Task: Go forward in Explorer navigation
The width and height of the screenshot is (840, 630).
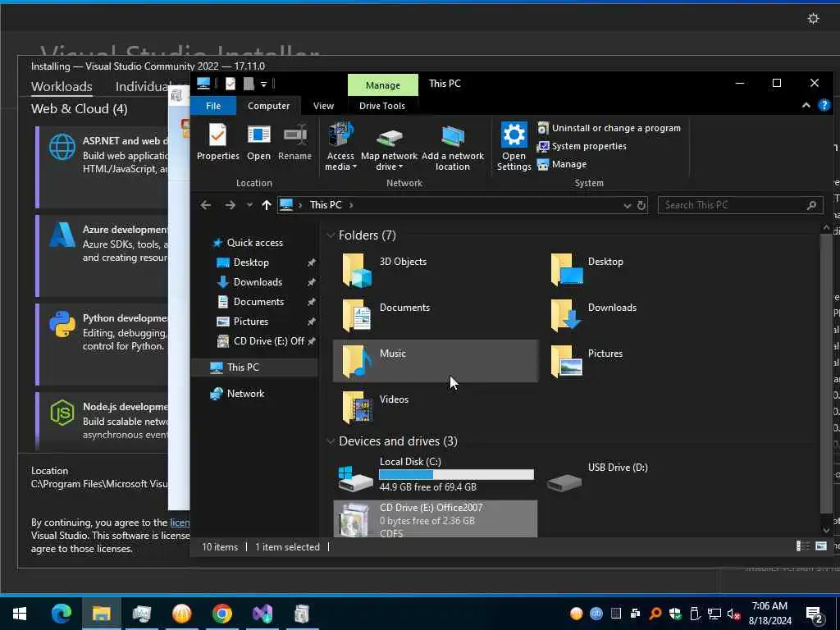Action: (x=230, y=205)
